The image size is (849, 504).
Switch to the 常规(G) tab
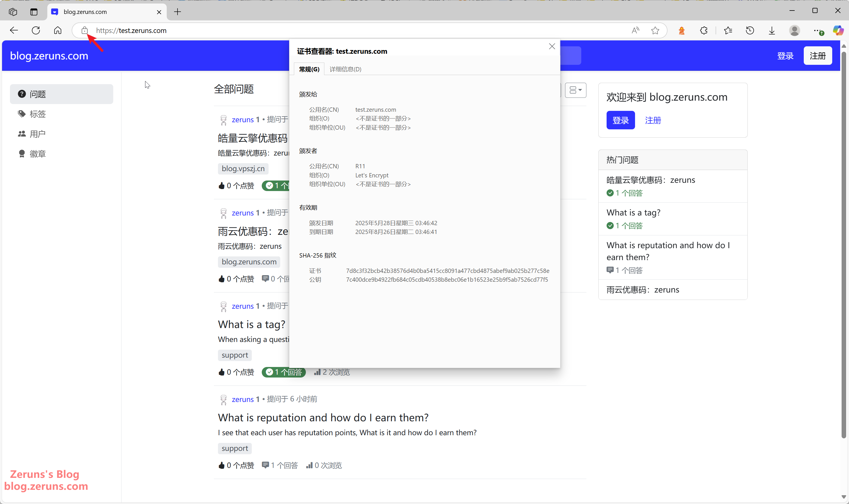309,69
